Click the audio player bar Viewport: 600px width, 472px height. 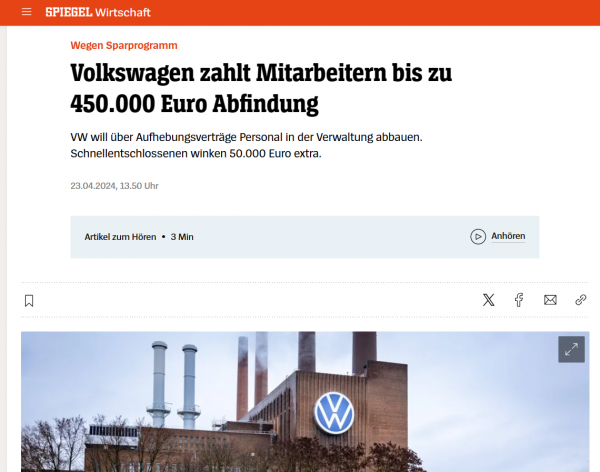[x=305, y=237]
